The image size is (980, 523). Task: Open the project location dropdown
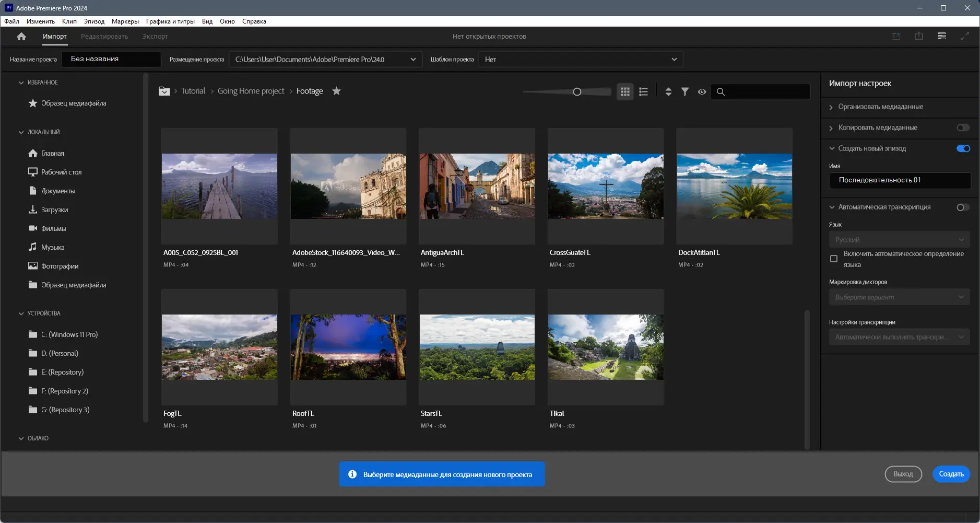pos(325,60)
